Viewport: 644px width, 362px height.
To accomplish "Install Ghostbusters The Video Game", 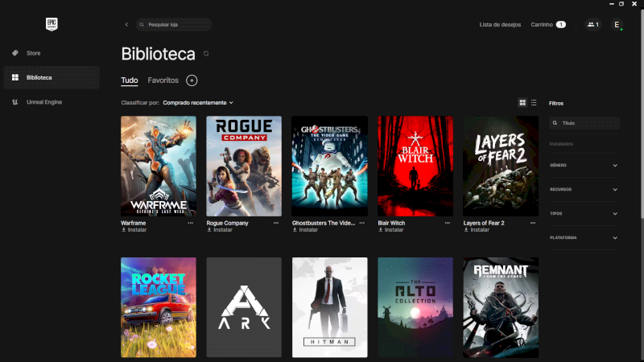I will 305,230.
